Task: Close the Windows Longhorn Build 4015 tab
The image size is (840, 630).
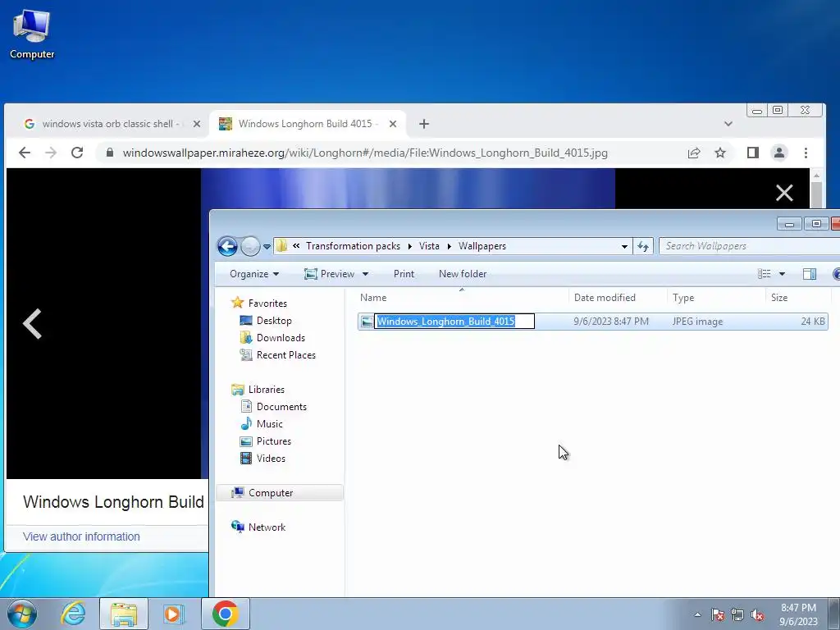Action: pos(393,124)
